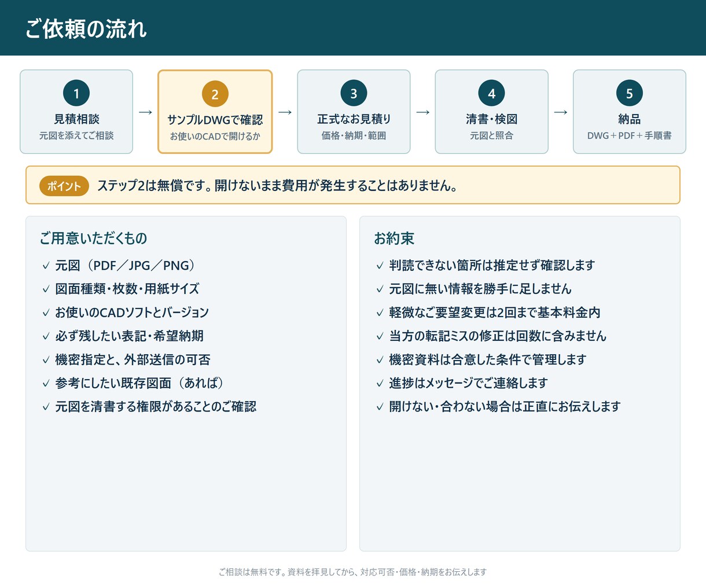Image resolution: width=706 pixels, height=588 pixels.
Task: Select the text 進捗はメッセージでご連絡します
Action: pyautogui.click(x=468, y=383)
